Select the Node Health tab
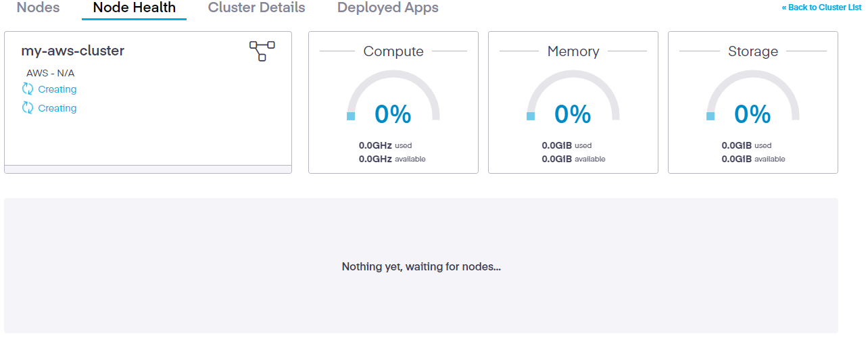The height and width of the screenshot is (340, 868). [134, 8]
